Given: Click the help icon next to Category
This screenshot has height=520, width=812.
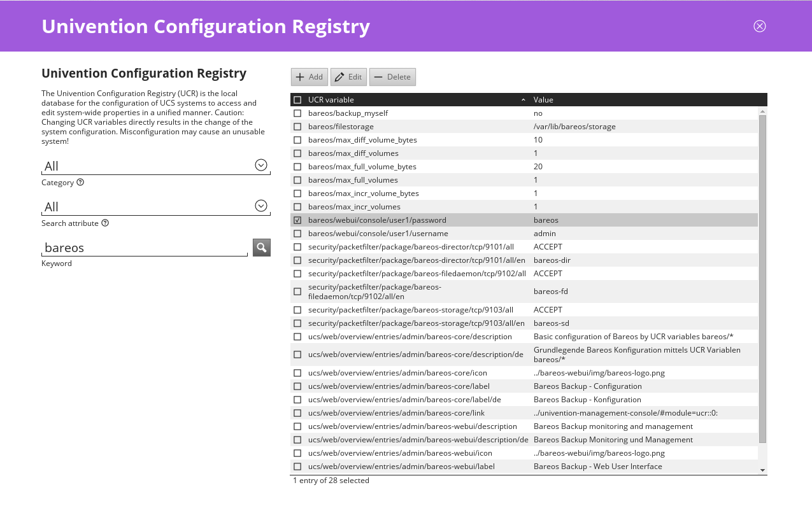Looking at the screenshot, I should pyautogui.click(x=80, y=182).
